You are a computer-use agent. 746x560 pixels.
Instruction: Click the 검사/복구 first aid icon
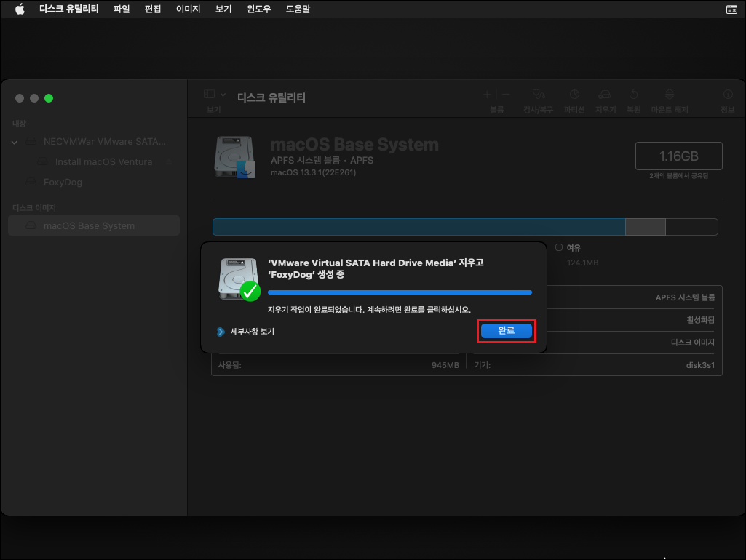pyautogui.click(x=539, y=94)
